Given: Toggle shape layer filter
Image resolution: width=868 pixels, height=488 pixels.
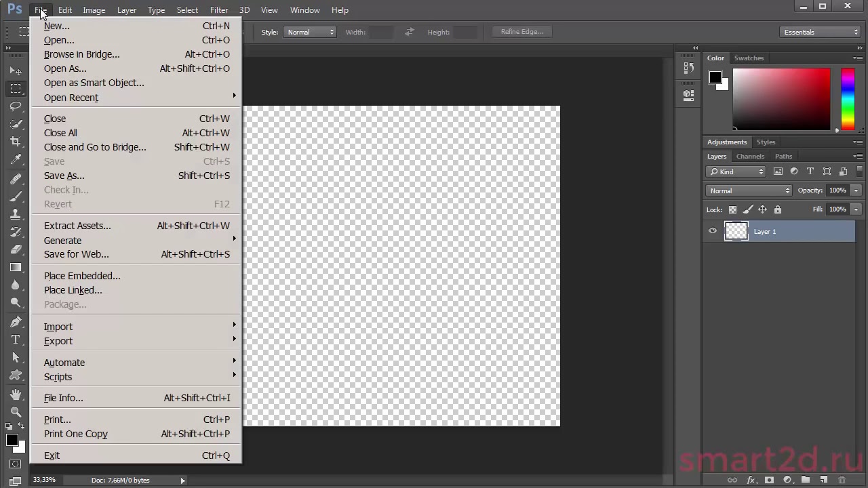Looking at the screenshot, I should click(827, 171).
